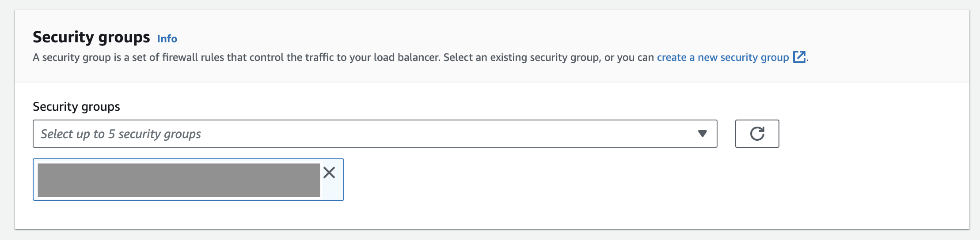Open "create a new security group" link

tap(723, 57)
